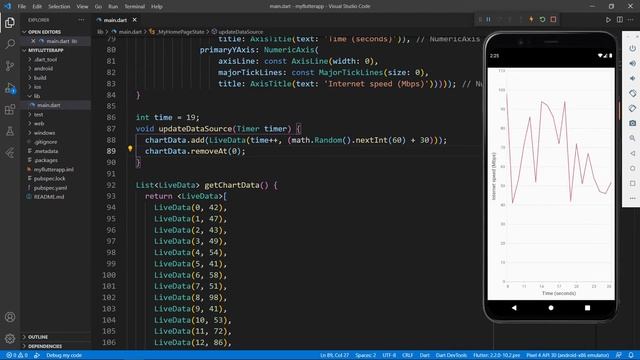Open pubspec.yaml in the explorer
Viewport: 640px width, 360px height.
coord(50,188)
